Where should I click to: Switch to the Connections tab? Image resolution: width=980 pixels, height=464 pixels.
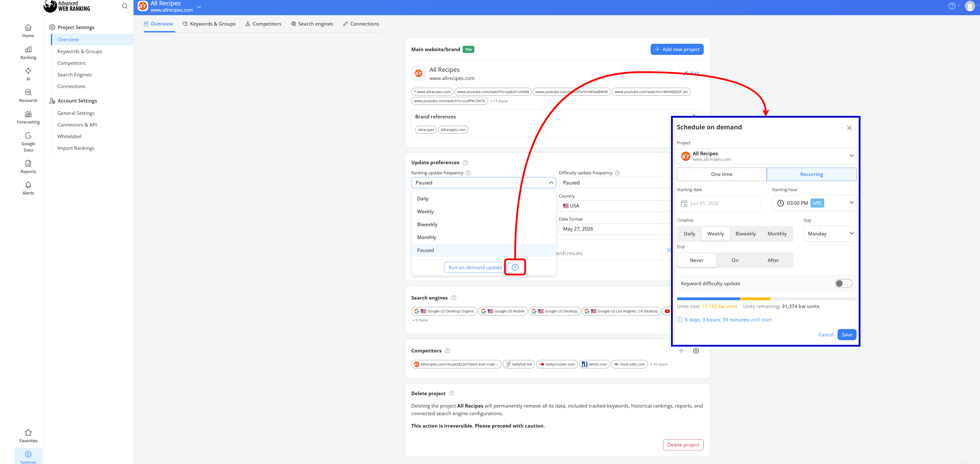361,24
